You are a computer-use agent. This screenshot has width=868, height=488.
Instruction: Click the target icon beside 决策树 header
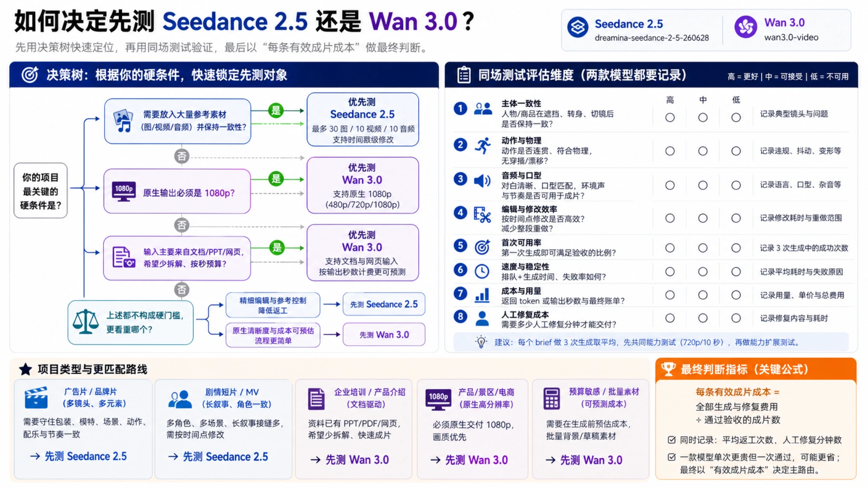tap(30, 75)
